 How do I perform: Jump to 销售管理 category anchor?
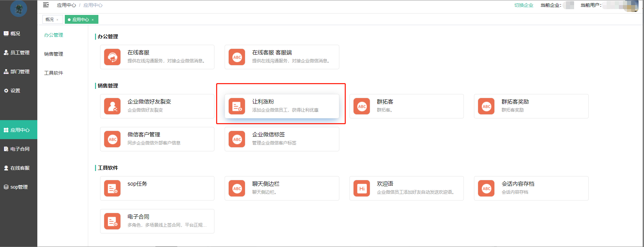click(x=54, y=54)
